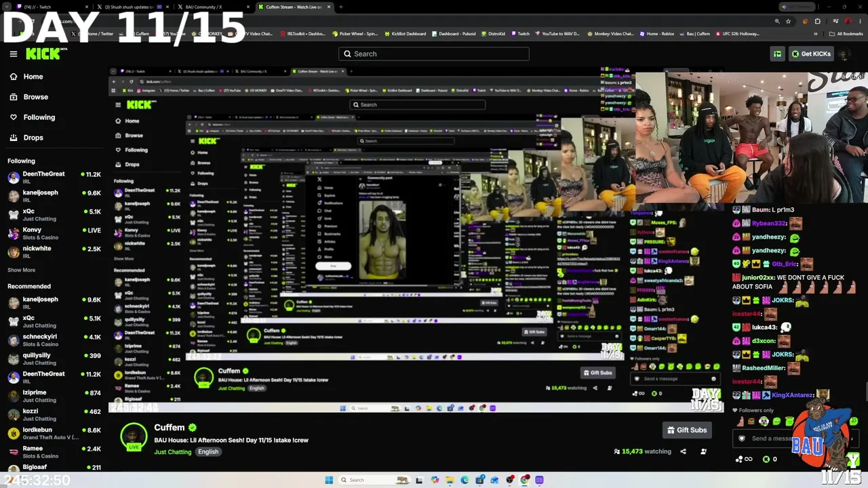Open recommended channel Iziprime
868x488 pixels.
pos(54,396)
